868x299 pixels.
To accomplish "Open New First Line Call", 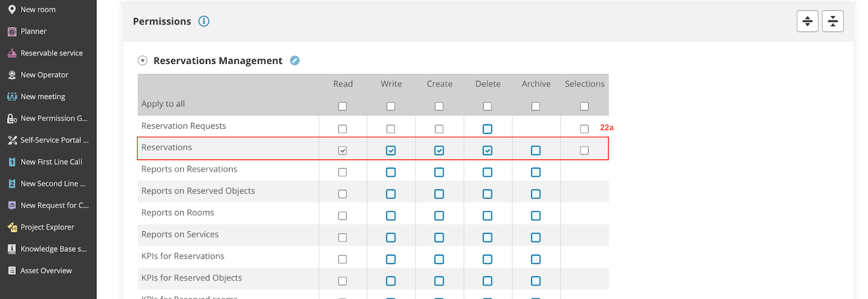I will click(51, 162).
